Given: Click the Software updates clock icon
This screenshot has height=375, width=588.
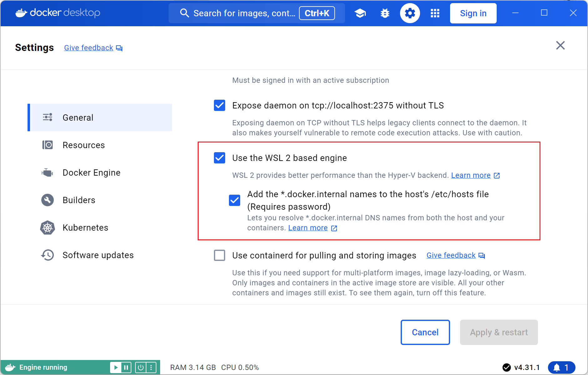Looking at the screenshot, I should [x=48, y=255].
